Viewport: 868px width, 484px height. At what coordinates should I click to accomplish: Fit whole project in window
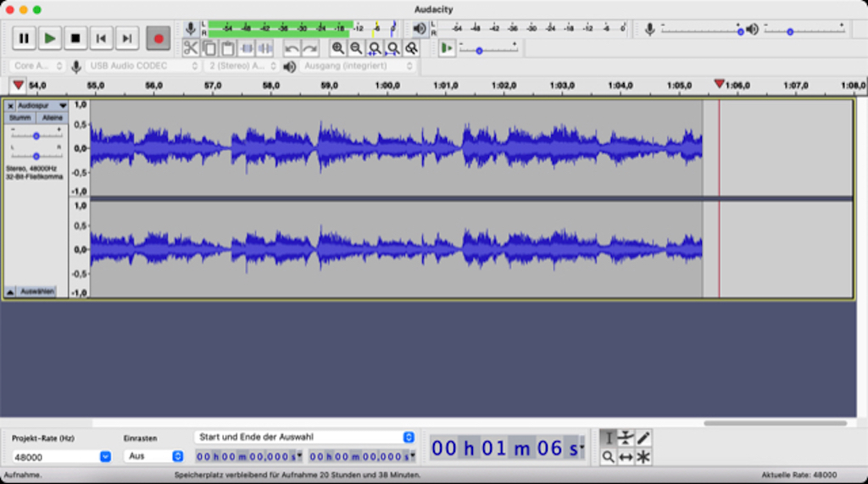click(393, 48)
